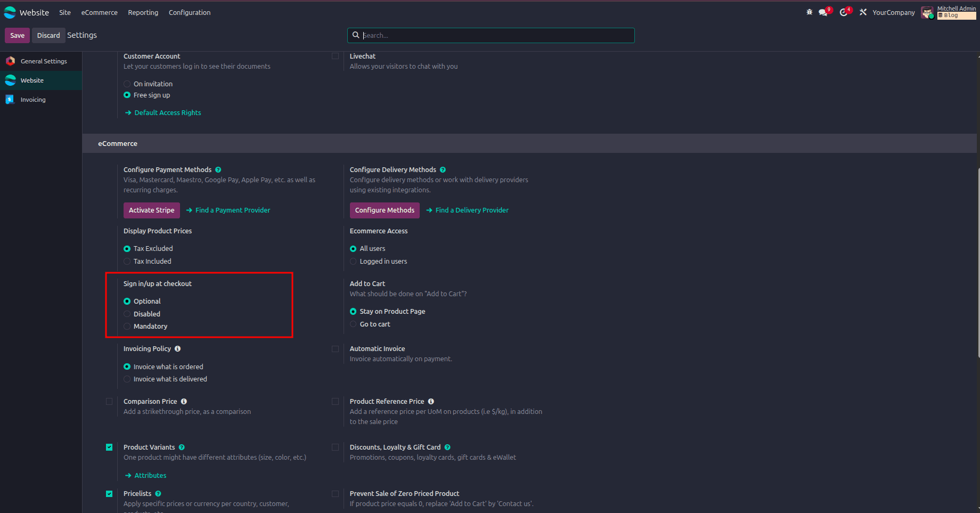Open the eCommerce menu
Viewport: 980px width, 513px height.
point(100,12)
